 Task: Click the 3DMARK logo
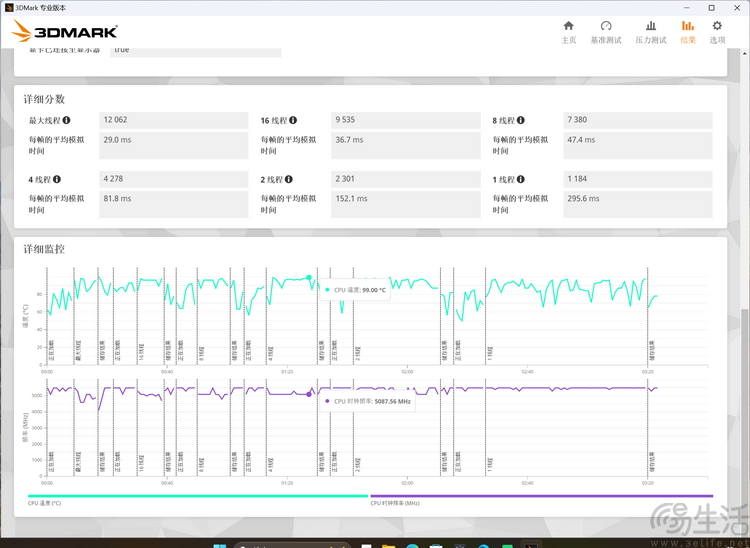point(64,32)
